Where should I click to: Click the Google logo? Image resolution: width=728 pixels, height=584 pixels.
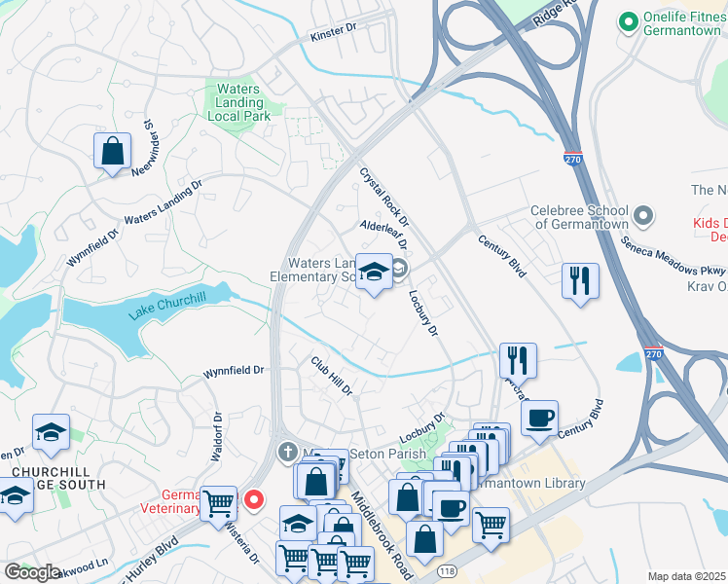coord(32,572)
